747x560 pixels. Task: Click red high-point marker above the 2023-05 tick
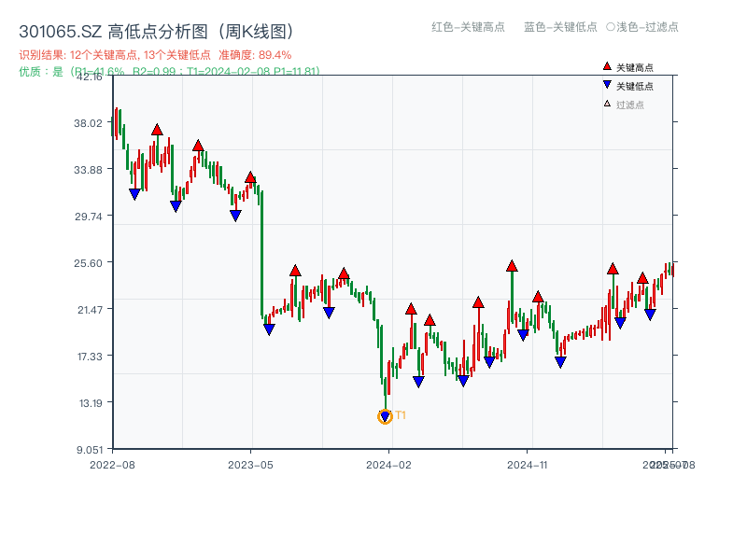250,177
